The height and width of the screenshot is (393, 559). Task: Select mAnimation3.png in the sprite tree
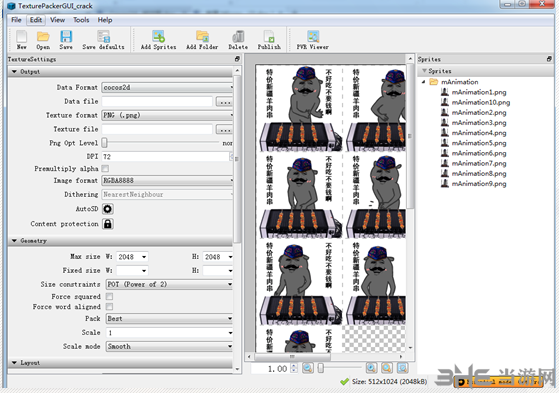click(479, 123)
